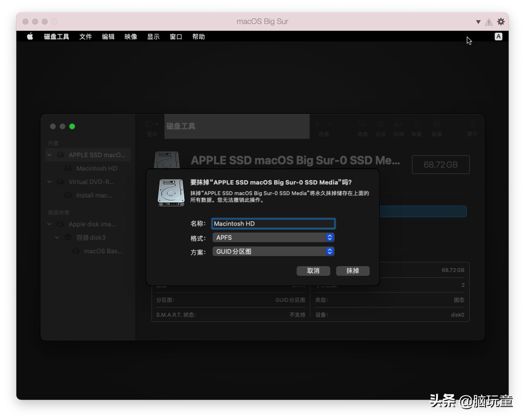Open the Apple logo menu
This screenshot has width=525, height=420.
click(30, 37)
